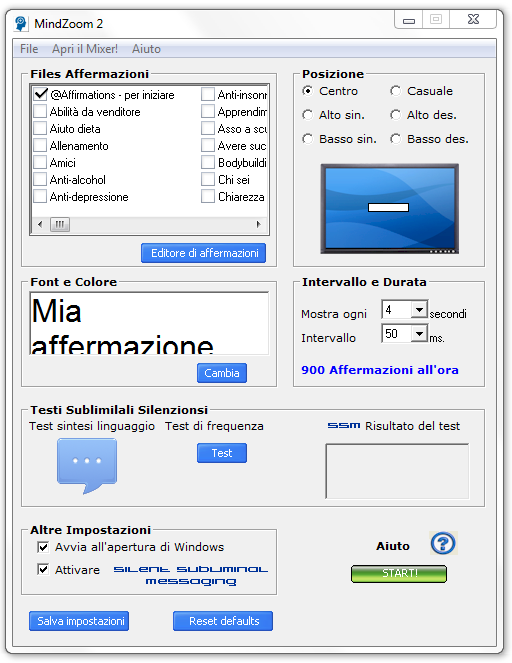This screenshot has height=663, width=512.
Task: Toggle 'Avvia all'apertura di Windows'
Action: click(43, 547)
